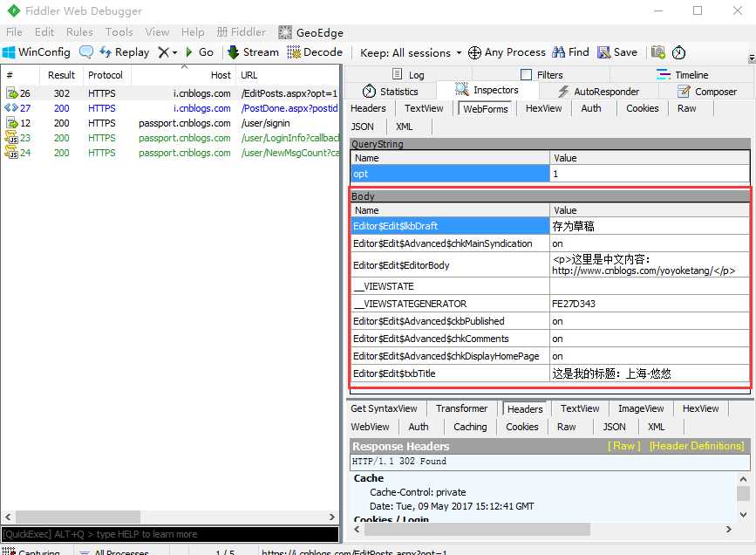Click the Timeline bars icon

pos(664,74)
